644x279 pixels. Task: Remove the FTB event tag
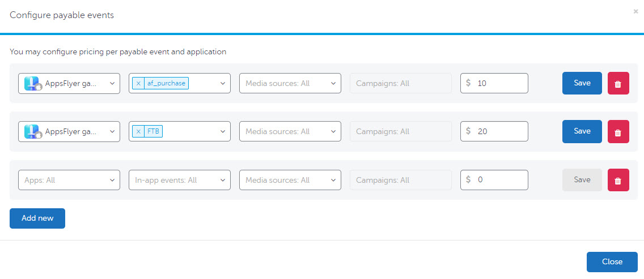tap(138, 131)
